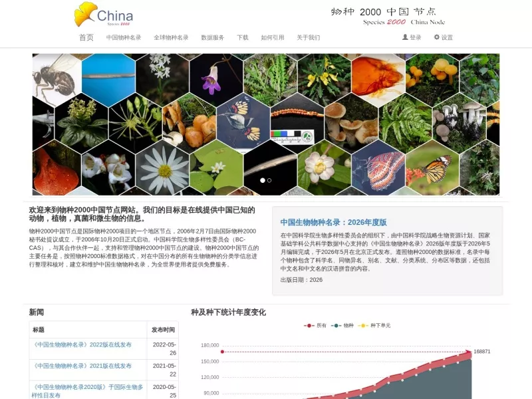Click the 出版日期：2026 text

(x=301, y=280)
